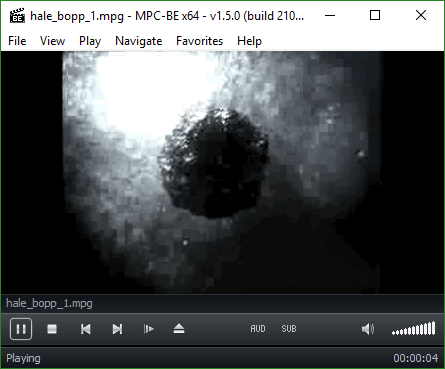This screenshot has width=445, height=369.
Task: Open the Favorites menu
Action: click(x=199, y=41)
